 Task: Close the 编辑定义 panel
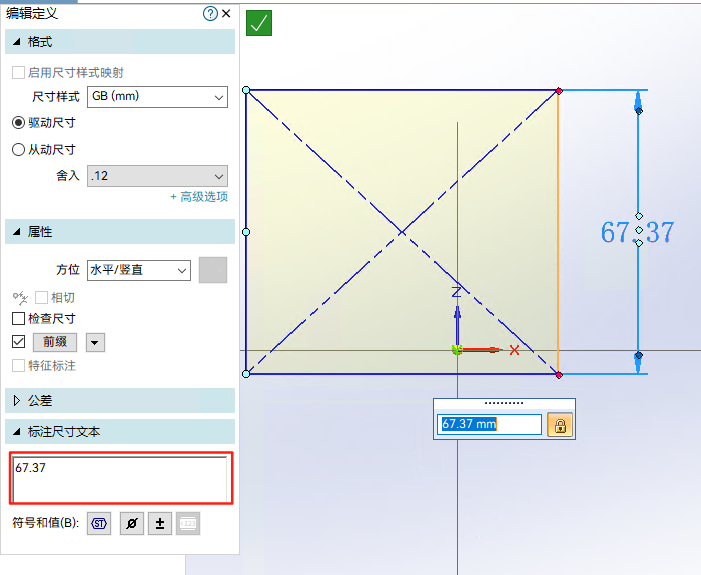tap(226, 14)
